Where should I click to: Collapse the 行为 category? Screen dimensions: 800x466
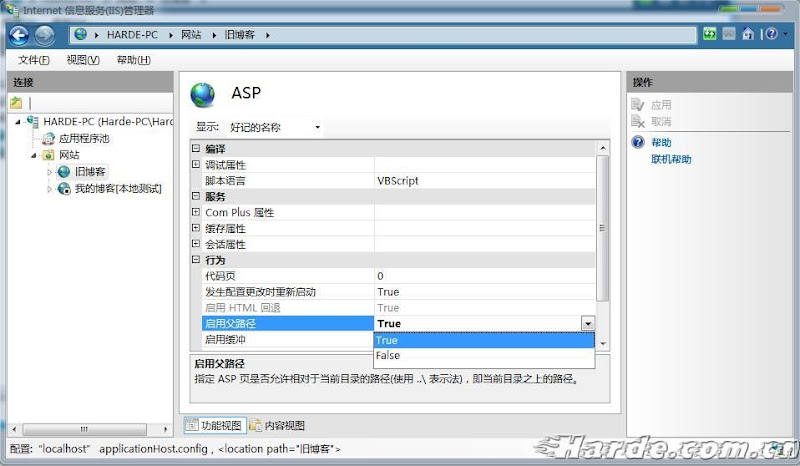196,259
